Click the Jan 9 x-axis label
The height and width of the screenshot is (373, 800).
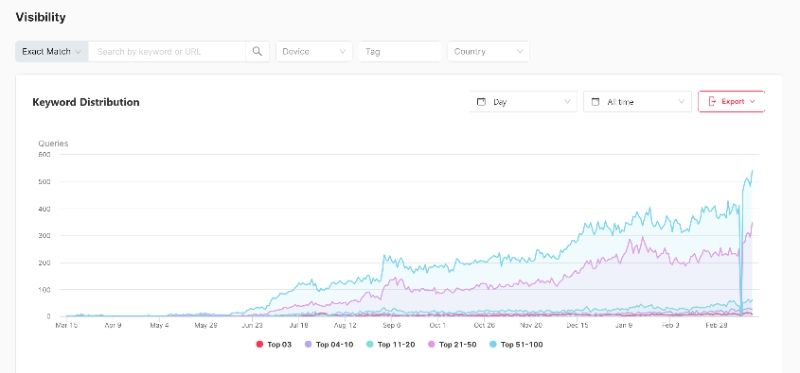623,325
